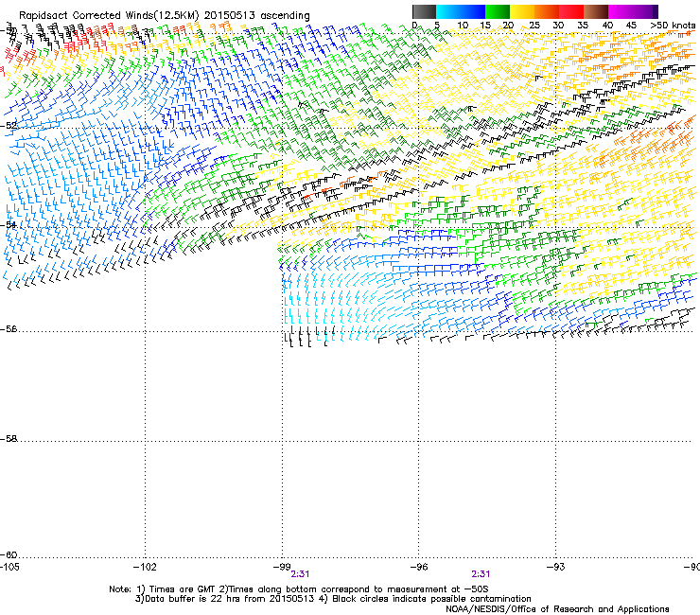Image resolution: width=700 pixels, height=615 pixels.
Task: Click the '-56' latitude axis label
Action: point(9,328)
